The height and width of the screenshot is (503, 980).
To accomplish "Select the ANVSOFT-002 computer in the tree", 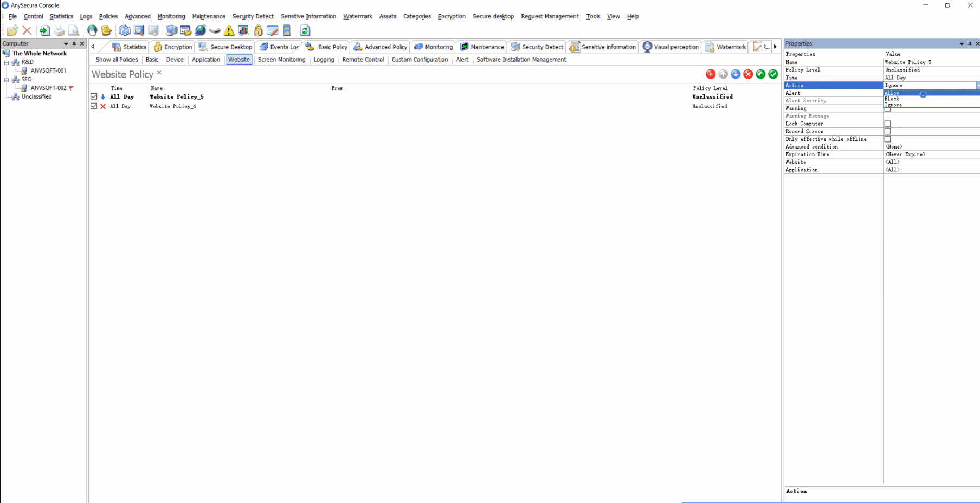I will pyautogui.click(x=49, y=87).
